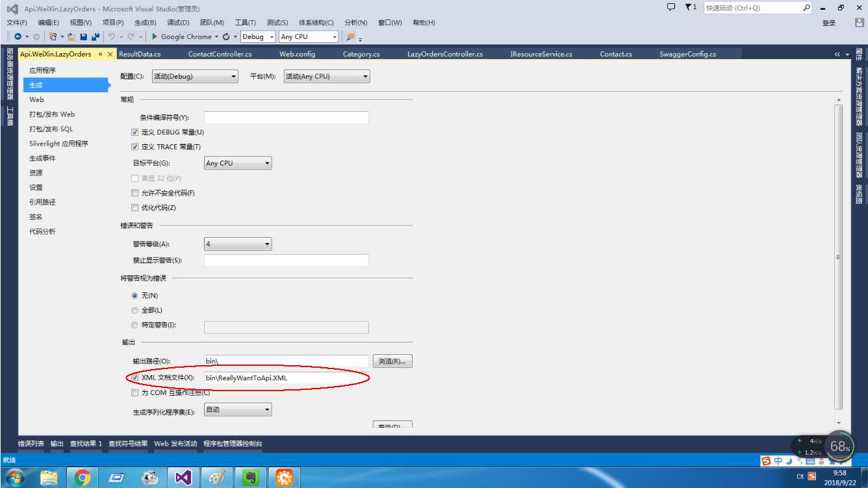Click the account avatar icon

860,23
